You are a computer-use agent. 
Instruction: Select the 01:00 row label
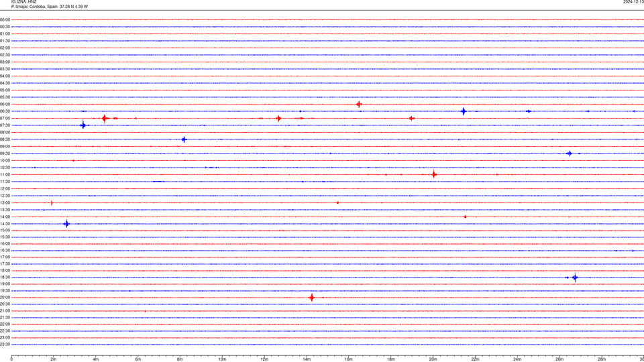click(5, 34)
